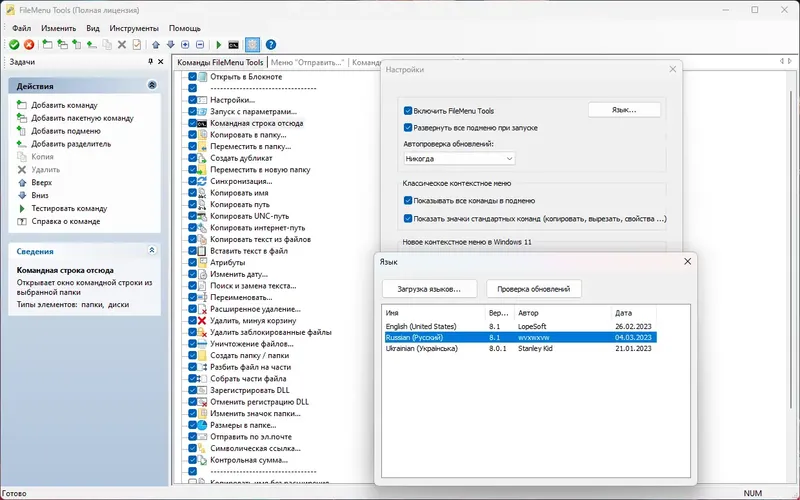Click the collapse all minus toolbar icon

pyautogui.click(x=200, y=45)
